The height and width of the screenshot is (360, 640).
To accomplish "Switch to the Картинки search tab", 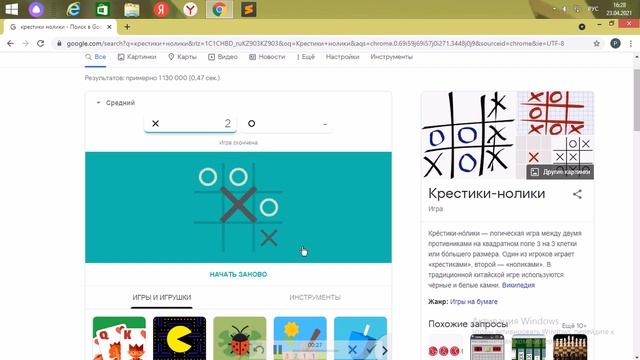I will coord(137,57).
